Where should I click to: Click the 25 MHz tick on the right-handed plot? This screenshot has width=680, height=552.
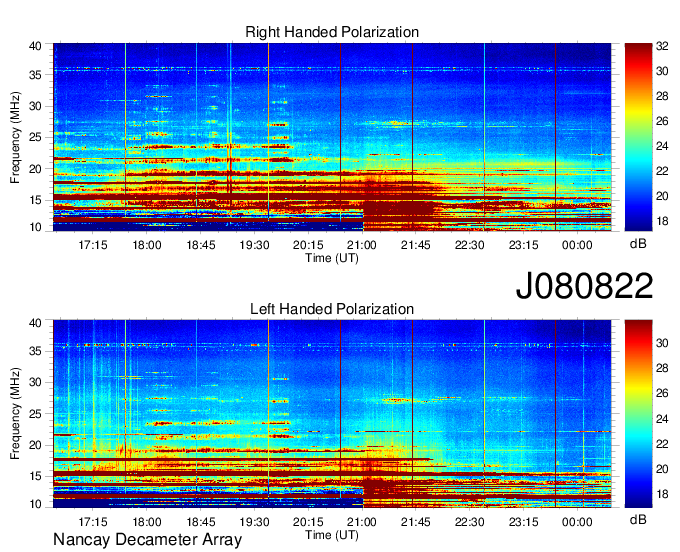click(x=36, y=137)
